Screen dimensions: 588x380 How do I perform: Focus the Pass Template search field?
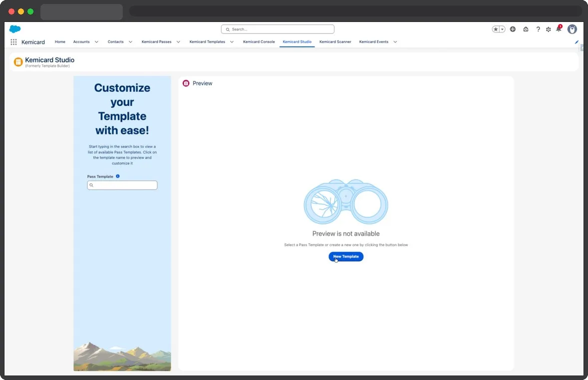coord(122,185)
